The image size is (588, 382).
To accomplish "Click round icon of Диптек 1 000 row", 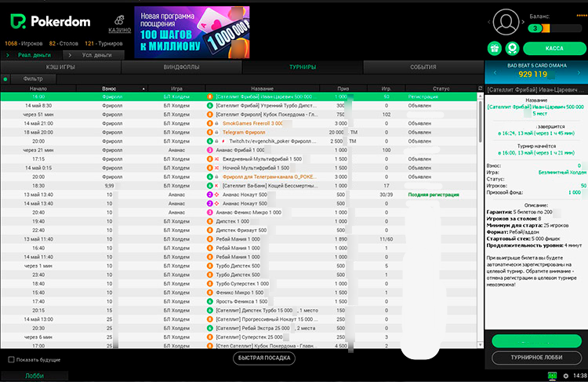I will tap(210, 221).
